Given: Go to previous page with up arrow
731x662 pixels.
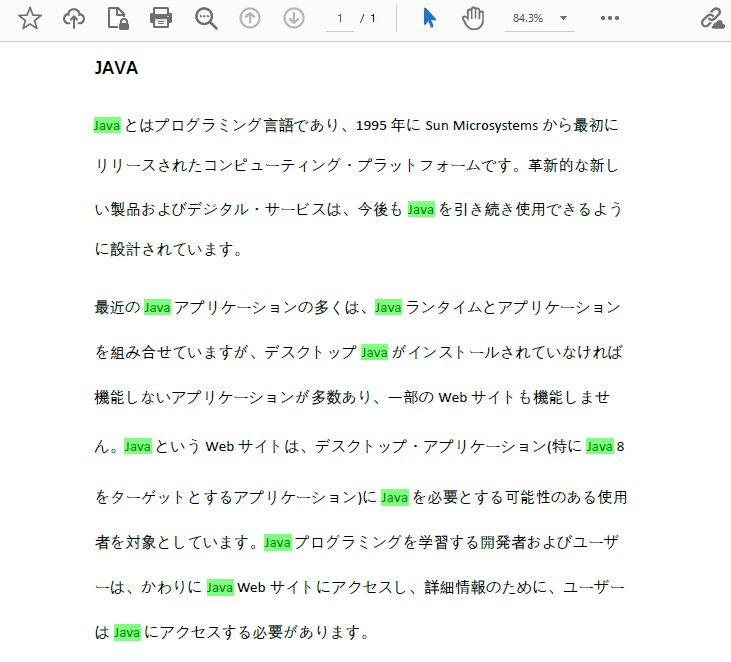Looking at the screenshot, I should coord(250,19).
